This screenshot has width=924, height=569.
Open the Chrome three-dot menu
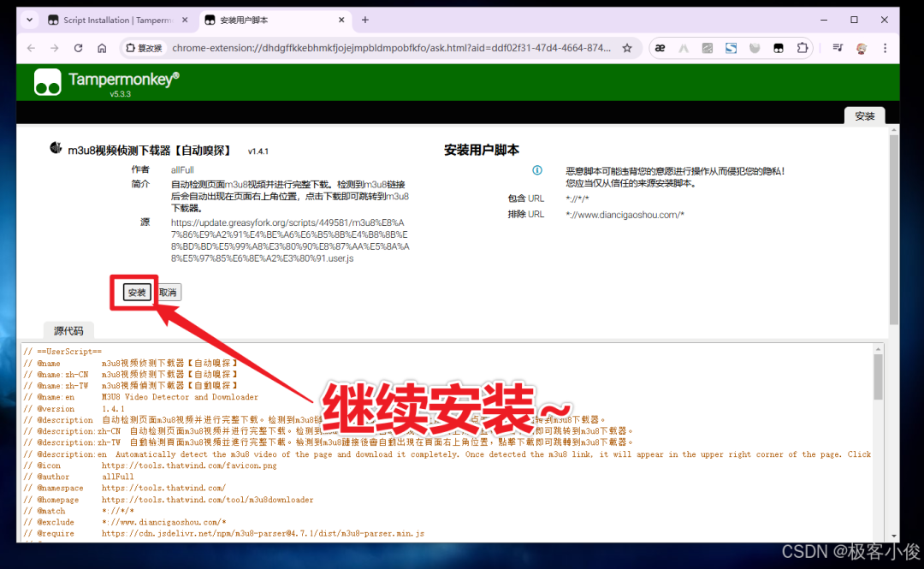coord(885,49)
